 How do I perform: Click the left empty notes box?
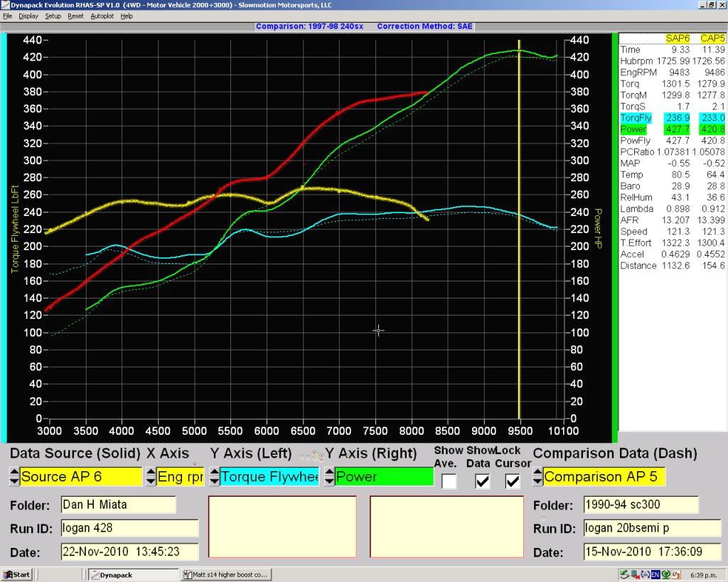[282, 527]
